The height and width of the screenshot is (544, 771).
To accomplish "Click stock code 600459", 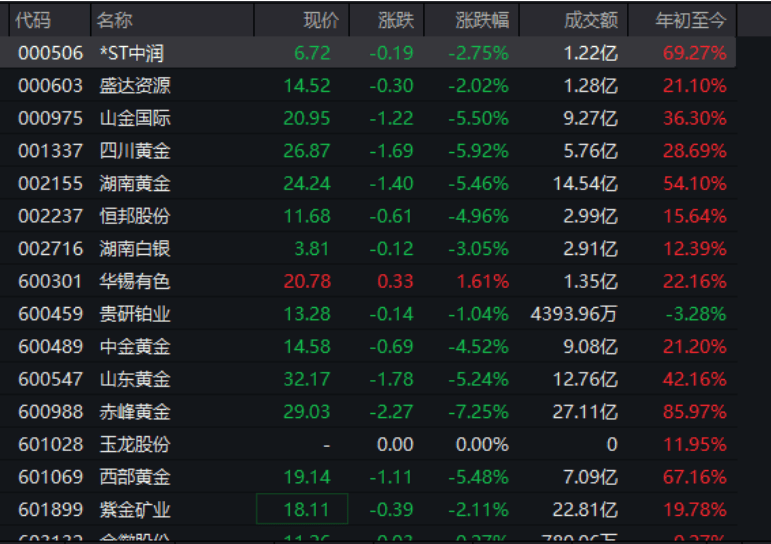I will click(50, 314).
